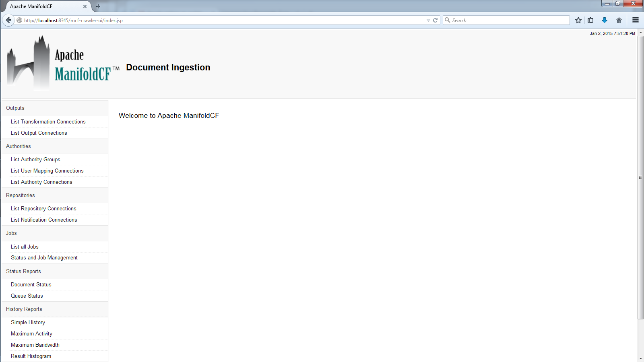Expand the URL history dropdown arrow
The height and width of the screenshot is (362, 644).
tap(428, 20)
